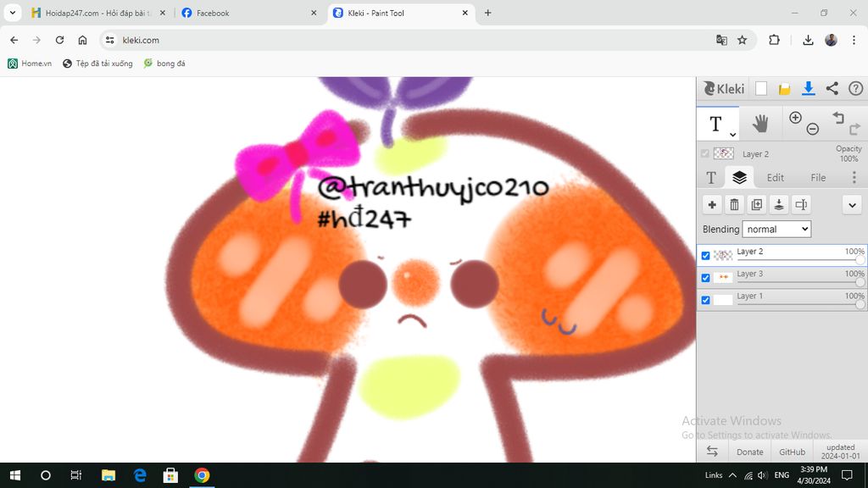Open Microsoft Store from the taskbar
Viewport: 868px width, 488px height.
click(x=170, y=475)
